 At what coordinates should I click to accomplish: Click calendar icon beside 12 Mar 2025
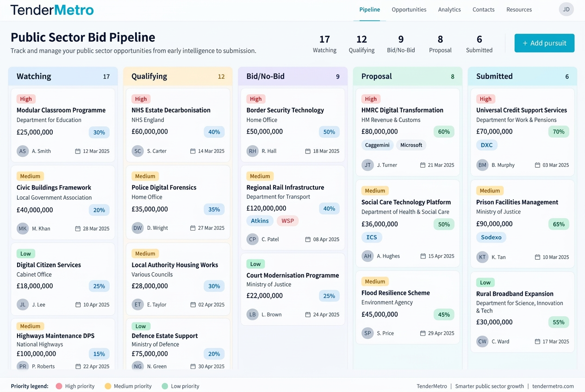coord(78,151)
